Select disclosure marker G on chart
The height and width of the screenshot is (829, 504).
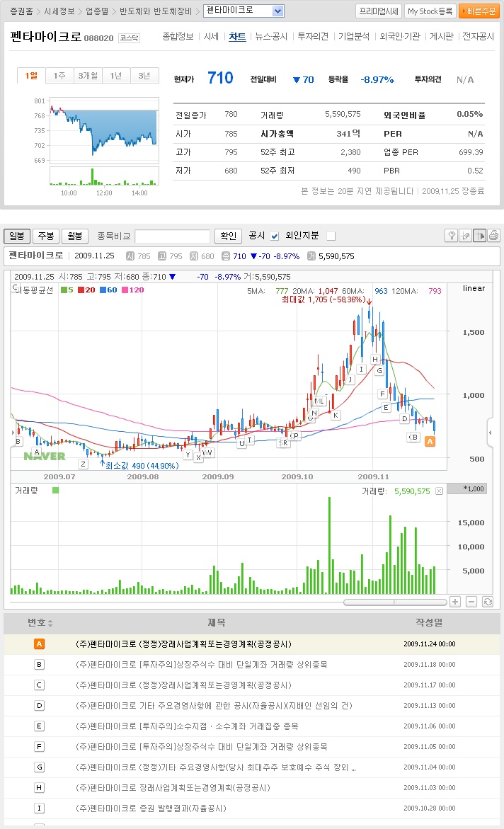coord(379,371)
